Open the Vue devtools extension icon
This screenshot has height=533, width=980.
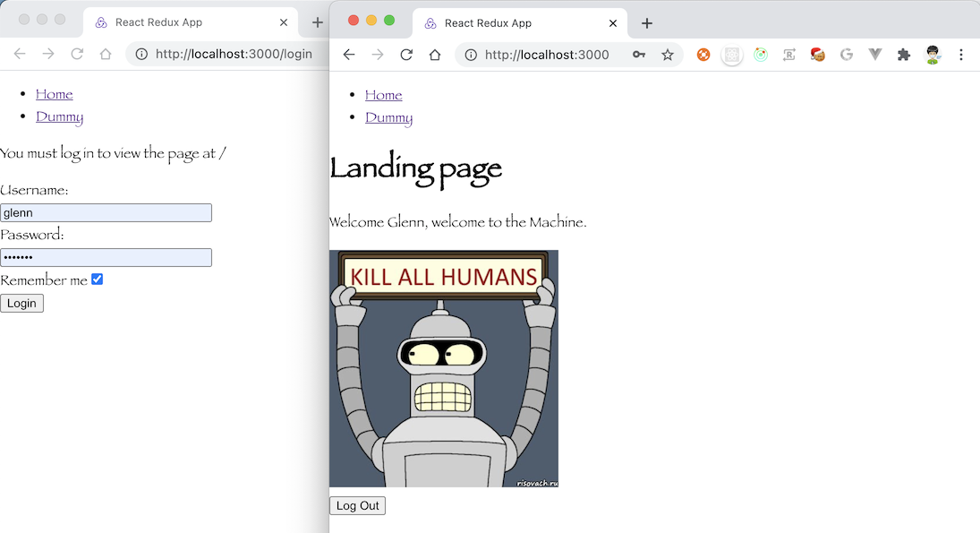point(875,55)
